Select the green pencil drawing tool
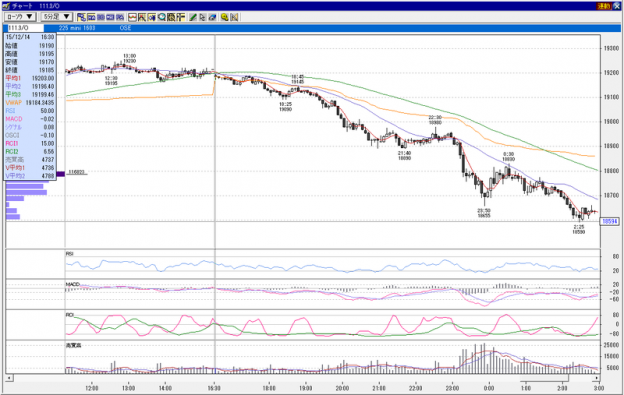 click(x=193, y=17)
